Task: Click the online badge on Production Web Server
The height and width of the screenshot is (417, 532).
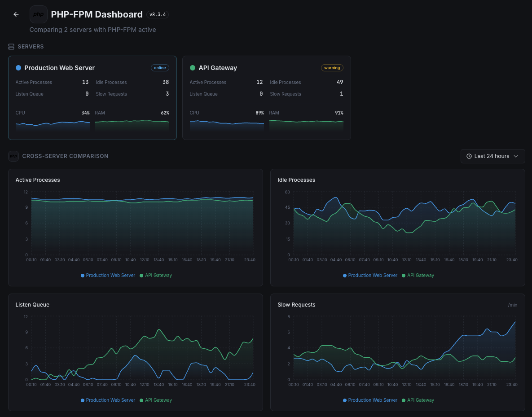Action: [x=160, y=68]
